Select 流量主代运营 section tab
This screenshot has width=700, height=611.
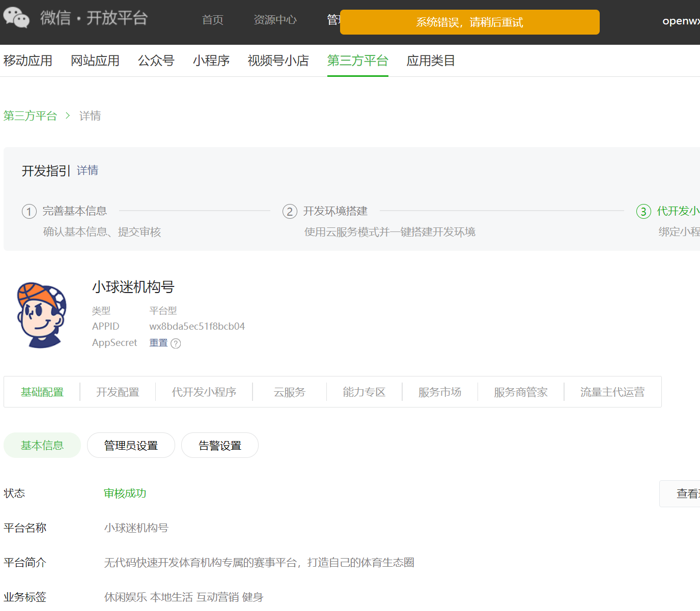pos(612,392)
